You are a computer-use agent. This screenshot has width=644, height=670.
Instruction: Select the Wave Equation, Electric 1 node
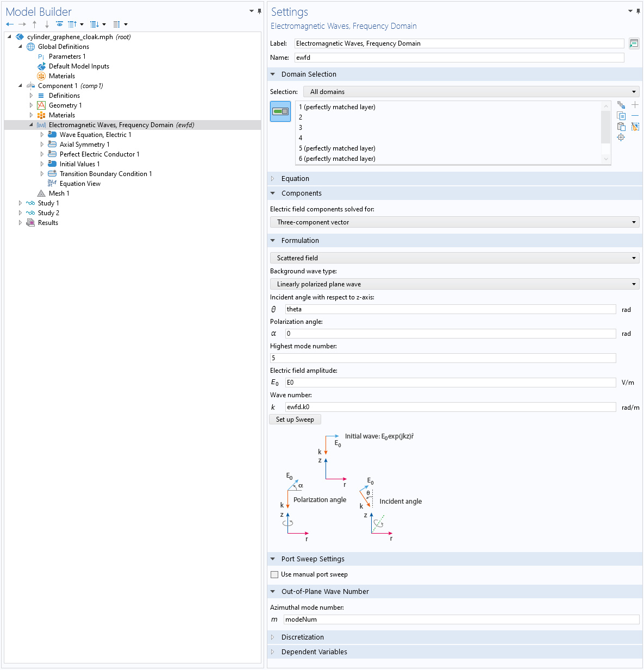point(96,135)
